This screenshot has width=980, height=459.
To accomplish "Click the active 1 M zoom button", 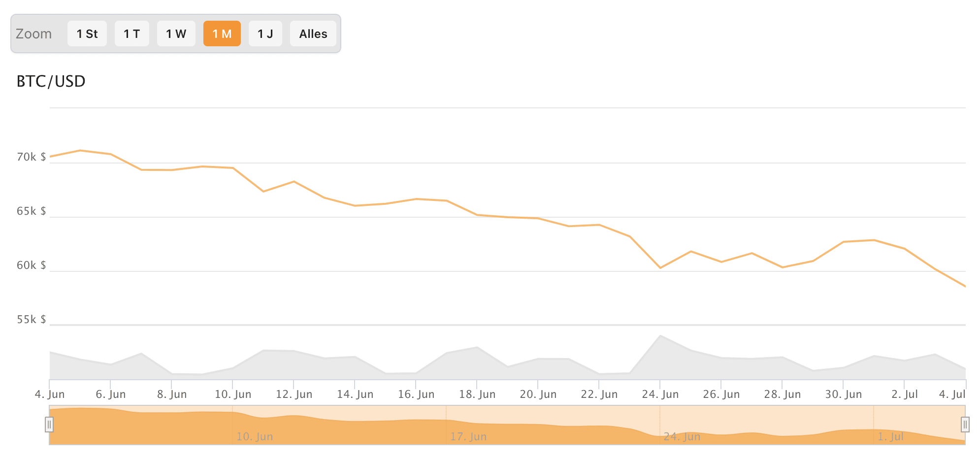I will (222, 33).
